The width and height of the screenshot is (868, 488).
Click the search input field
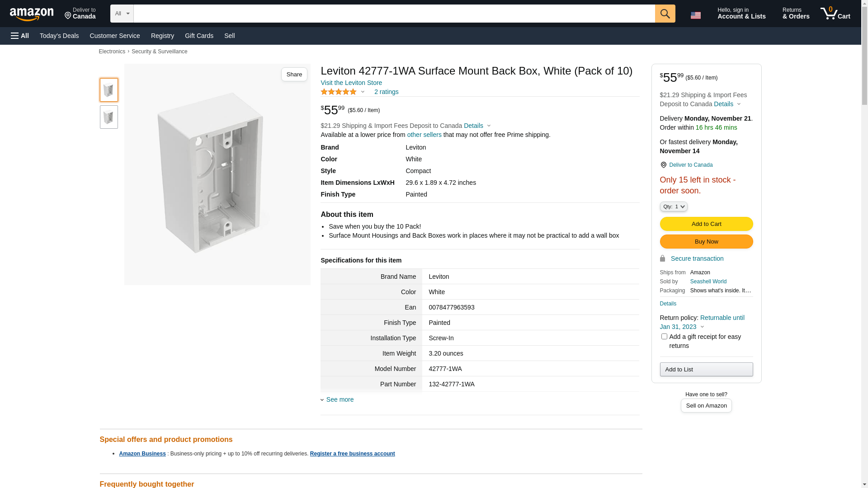[x=394, y=14]
